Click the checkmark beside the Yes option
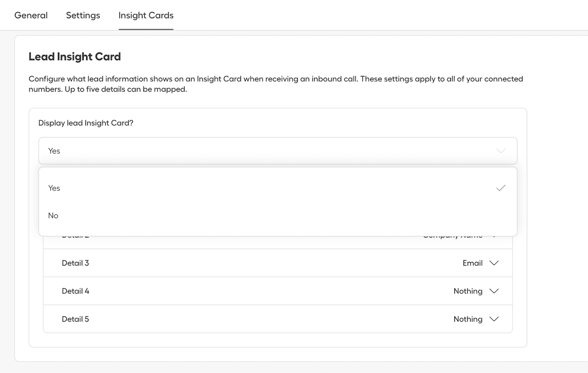 pyautogui.click(x=501, y=188)
